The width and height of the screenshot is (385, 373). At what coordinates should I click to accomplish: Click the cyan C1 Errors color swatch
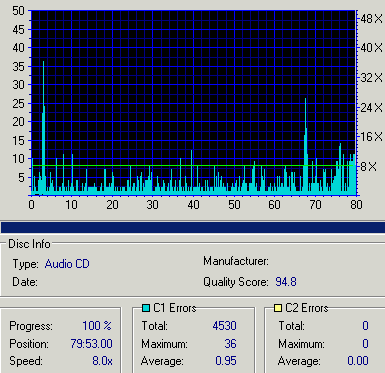(x=146, y=308)
